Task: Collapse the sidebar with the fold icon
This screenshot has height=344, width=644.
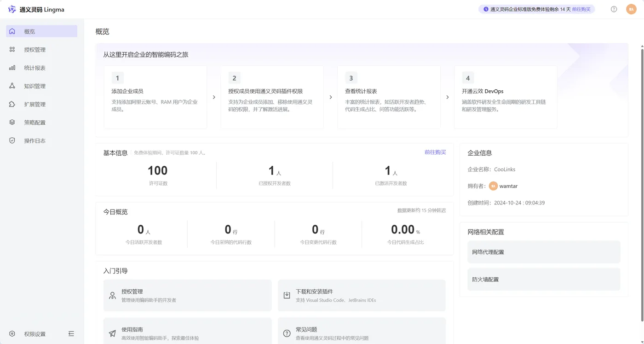Action: coord(71,334)
